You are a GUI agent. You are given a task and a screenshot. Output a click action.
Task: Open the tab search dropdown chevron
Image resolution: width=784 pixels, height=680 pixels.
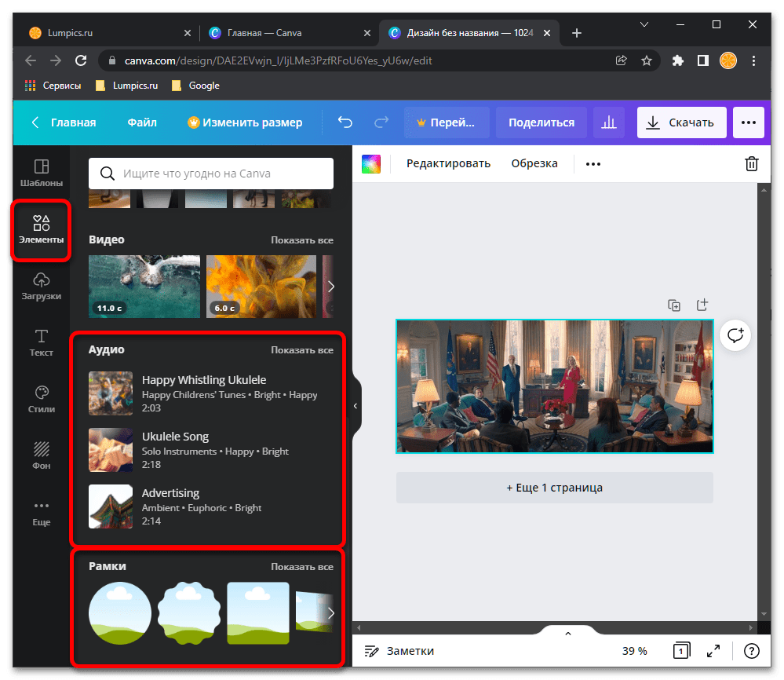click(644, 24)
